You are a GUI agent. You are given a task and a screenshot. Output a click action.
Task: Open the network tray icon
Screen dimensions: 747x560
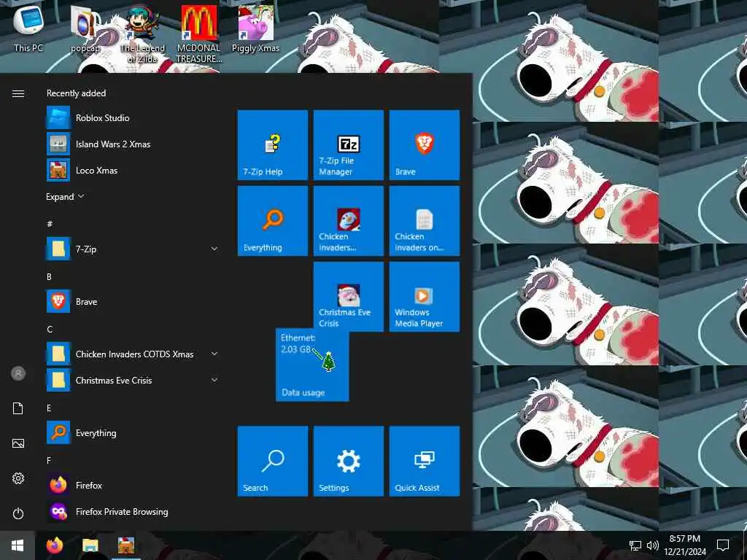(x=635, y=545)
